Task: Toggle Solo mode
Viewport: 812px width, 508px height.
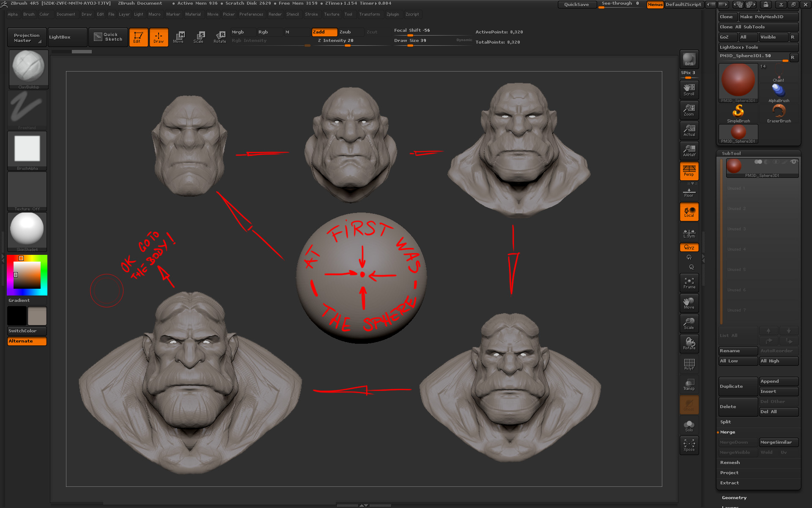Action: [689, 426]
